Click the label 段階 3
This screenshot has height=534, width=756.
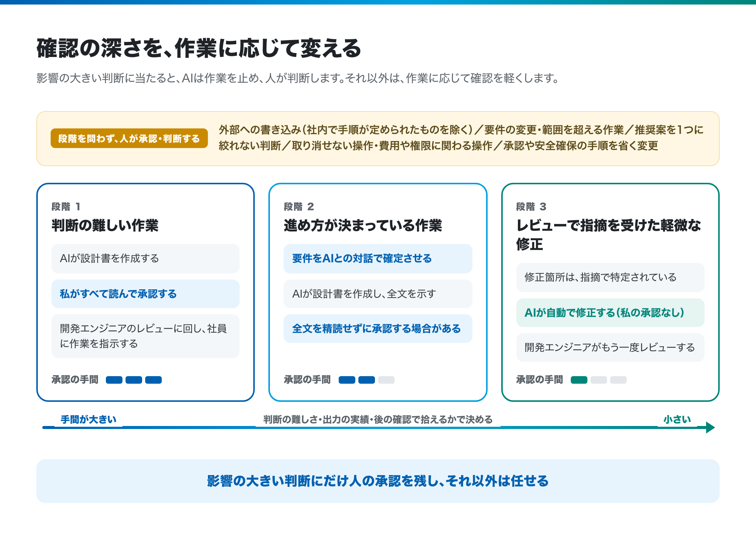(x=531, y=207)
